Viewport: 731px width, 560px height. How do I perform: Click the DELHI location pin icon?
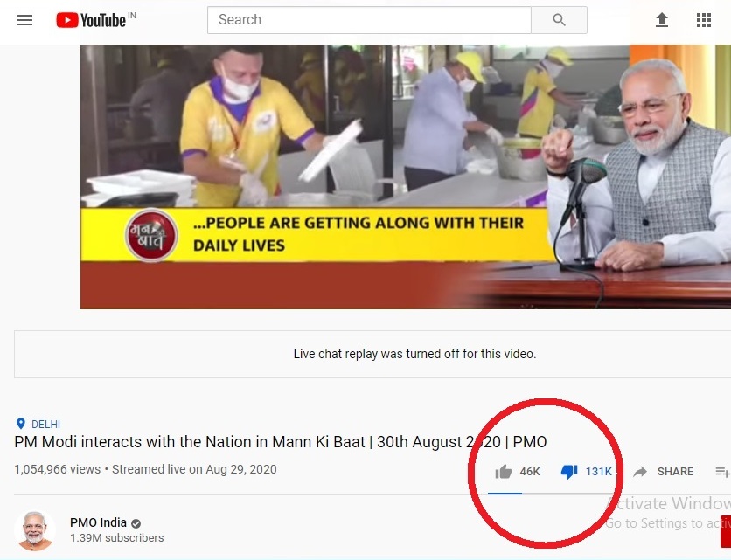pos(20,424)
